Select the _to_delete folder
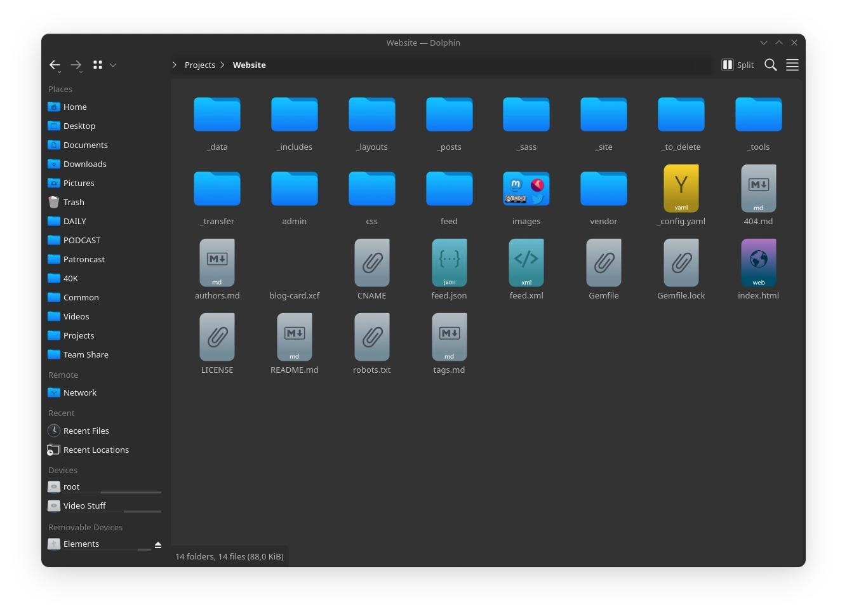Image resolution: width=847 pixels, height=616 pixels. 681,124
